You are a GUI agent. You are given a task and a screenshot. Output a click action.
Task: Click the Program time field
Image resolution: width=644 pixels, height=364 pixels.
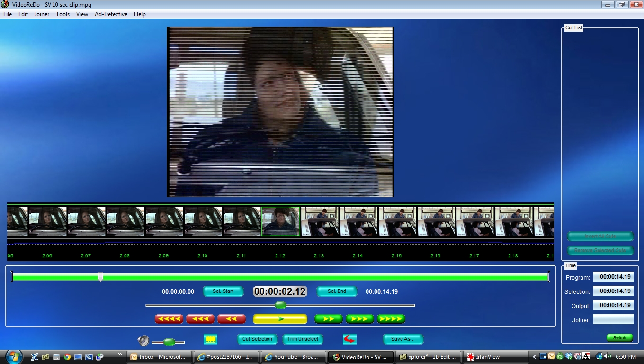coord(613,277)
